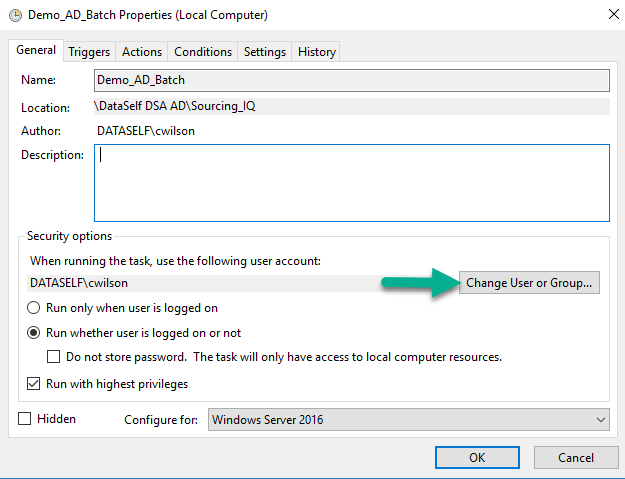Close the Properties dialog window

click(x=611, y=16)
